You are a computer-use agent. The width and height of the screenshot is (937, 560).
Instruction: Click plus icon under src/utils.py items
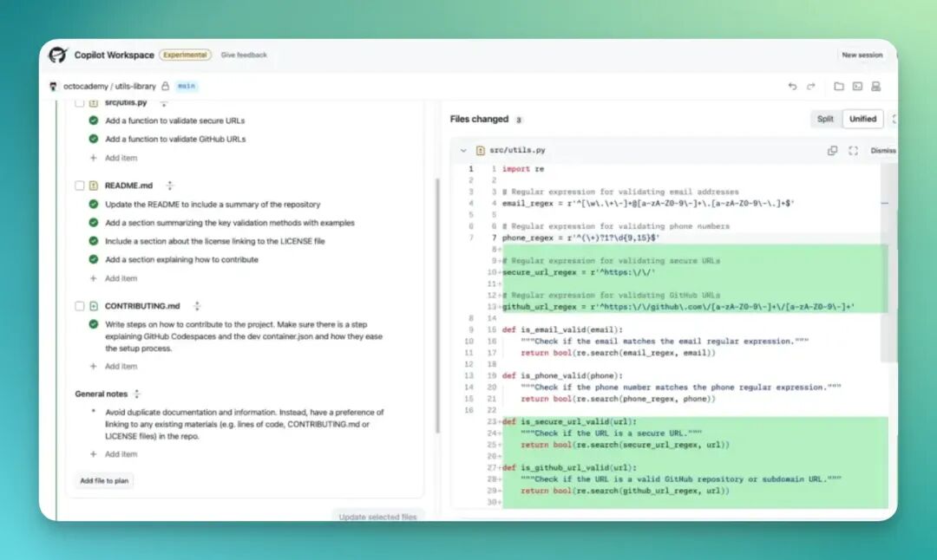[93, 158]
